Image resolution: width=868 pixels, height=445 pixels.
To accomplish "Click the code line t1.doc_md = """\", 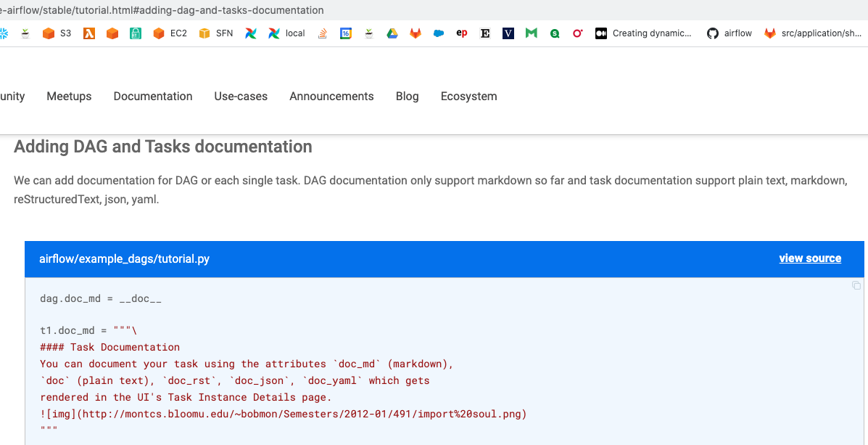I will 88,331.
